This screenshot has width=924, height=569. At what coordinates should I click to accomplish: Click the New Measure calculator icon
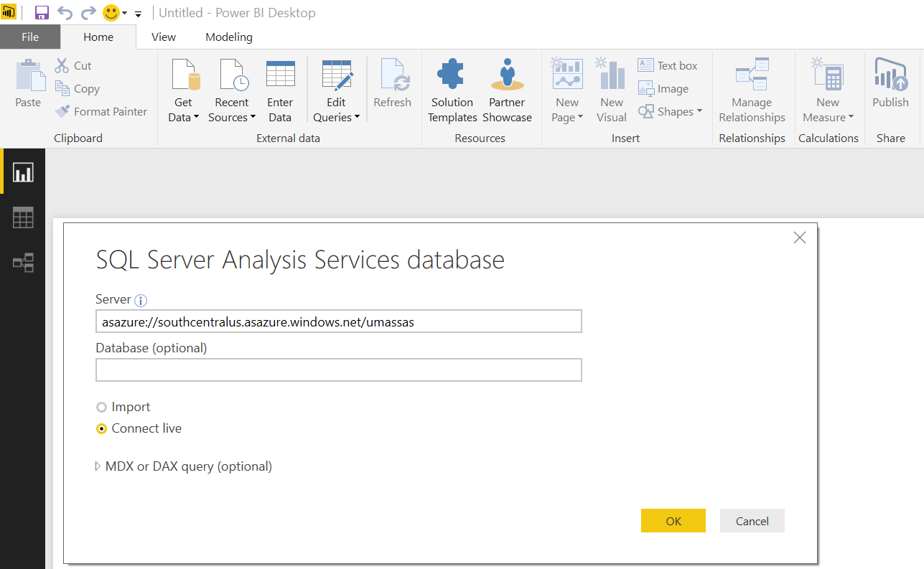click(x=827, y=74)
